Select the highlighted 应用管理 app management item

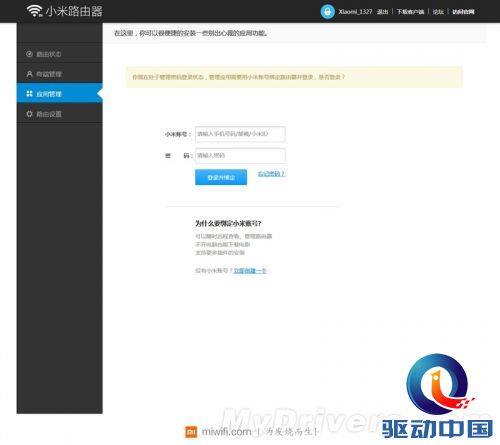pos(60,94)
